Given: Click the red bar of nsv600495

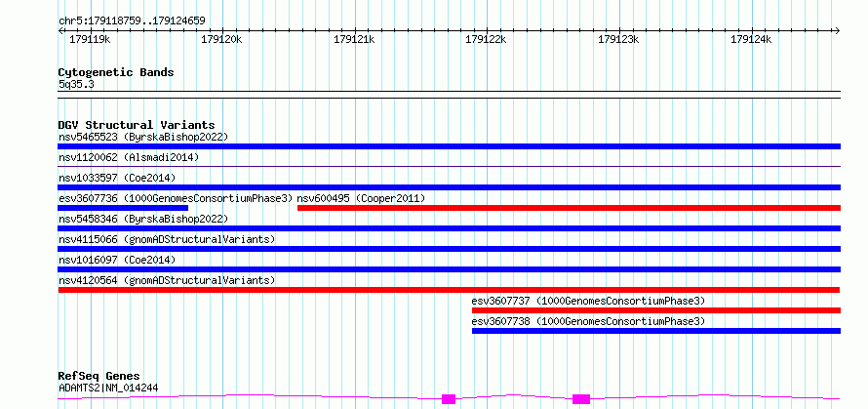Looking at the screenshot, I should 569,208.
